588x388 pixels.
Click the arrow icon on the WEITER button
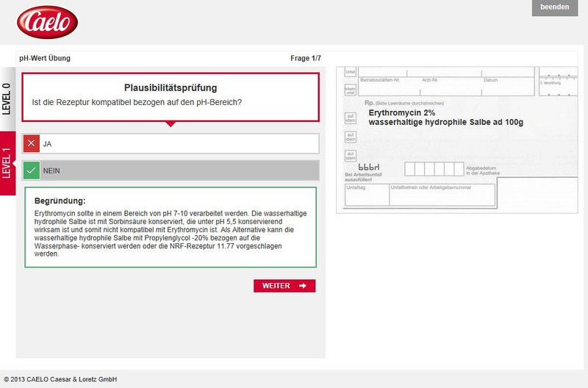[303, 286]
